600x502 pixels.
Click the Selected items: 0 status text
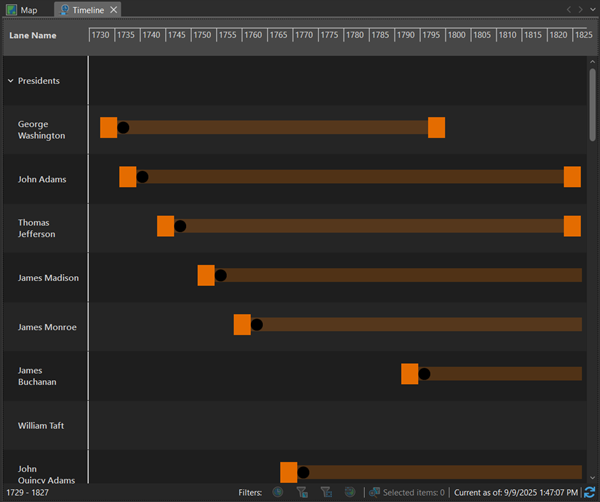[x=414, y=492]
